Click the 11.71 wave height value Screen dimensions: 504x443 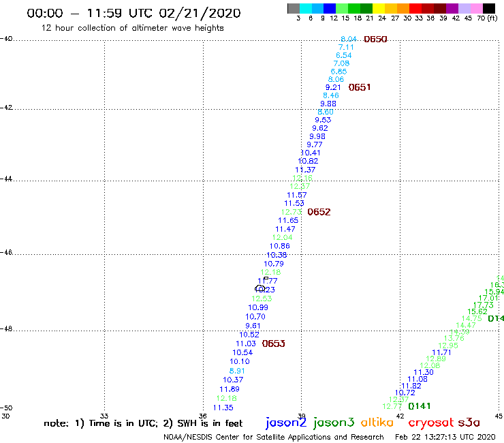[x=441, y=352]
